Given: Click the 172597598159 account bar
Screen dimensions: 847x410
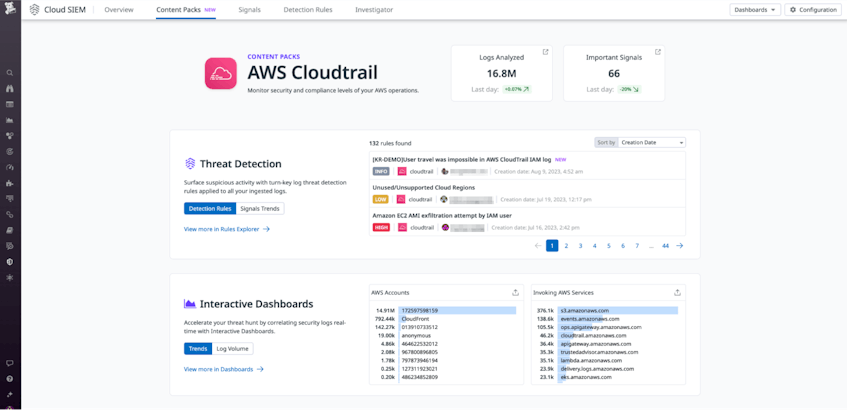Looking at the screenshot, I should click(458, 311).
